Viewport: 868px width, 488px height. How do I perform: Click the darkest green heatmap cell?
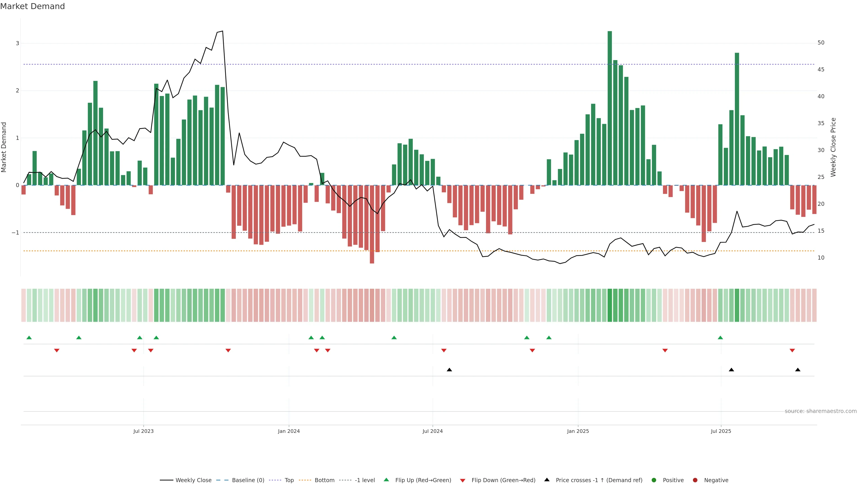[x=610, y=305]
